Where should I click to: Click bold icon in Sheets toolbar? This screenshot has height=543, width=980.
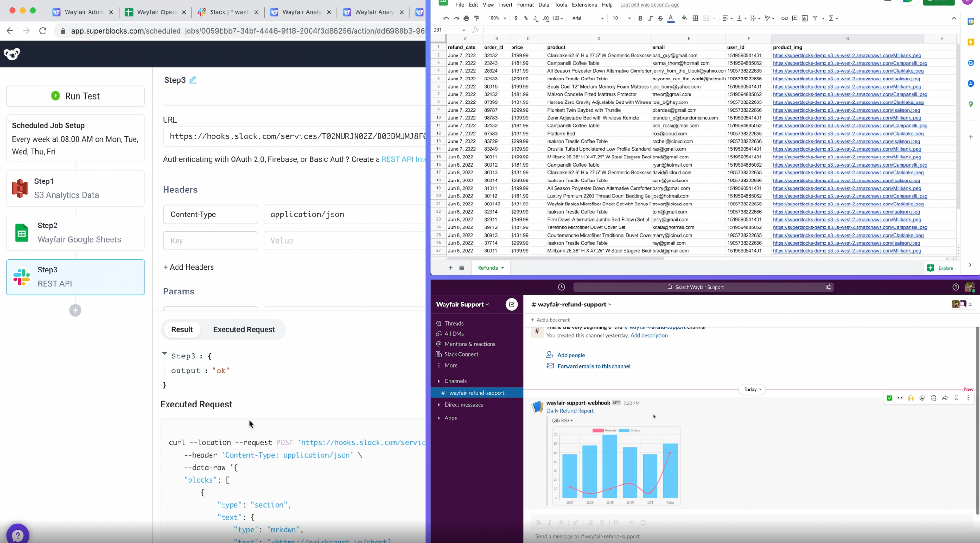[640, 18]
